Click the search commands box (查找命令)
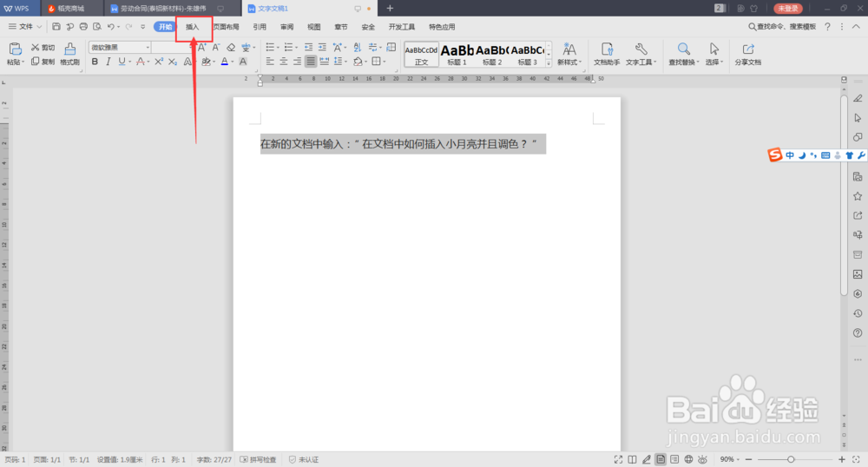 pyautogui.click(x=783, y=27)
